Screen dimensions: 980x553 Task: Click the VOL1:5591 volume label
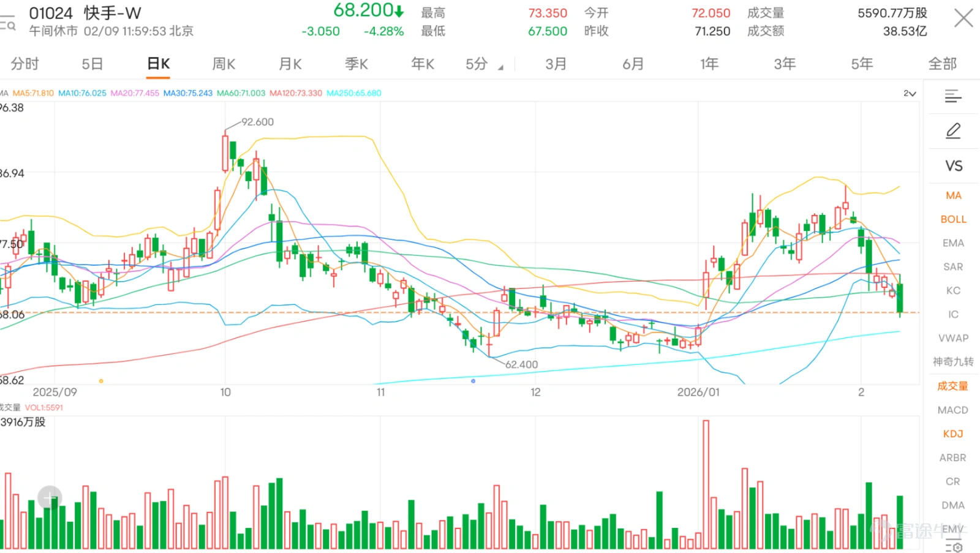(44, 408)
